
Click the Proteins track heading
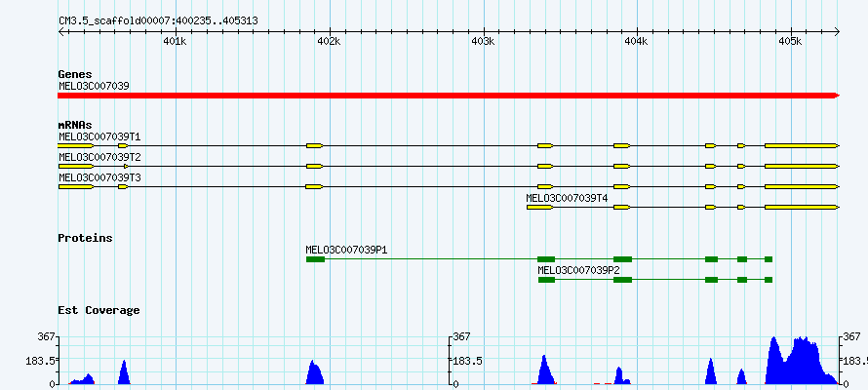[85, 238]
